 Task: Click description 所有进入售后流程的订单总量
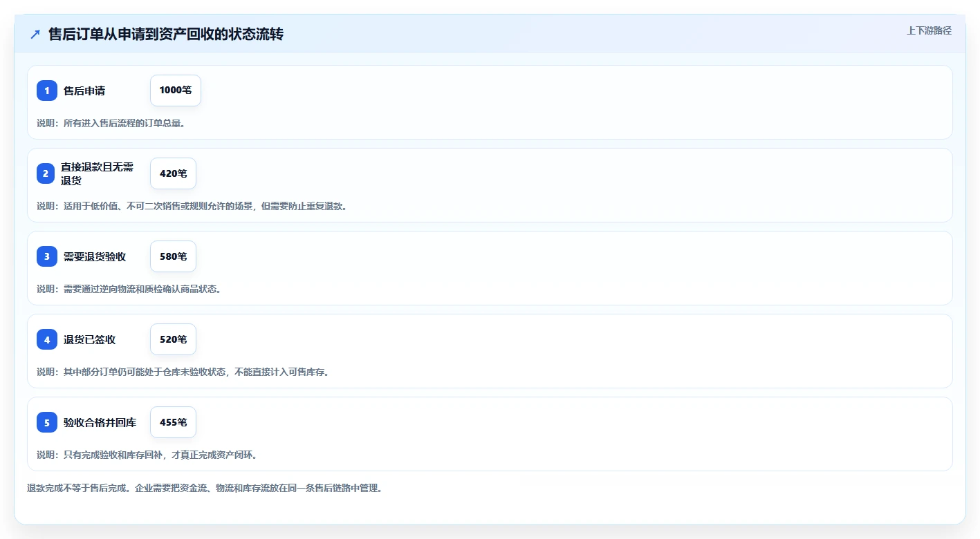(111, 123)
